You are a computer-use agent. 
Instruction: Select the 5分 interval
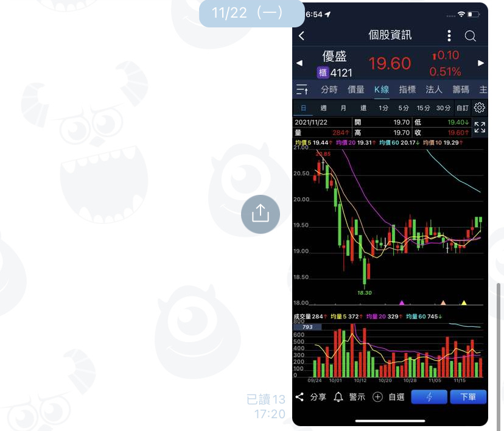404,108
